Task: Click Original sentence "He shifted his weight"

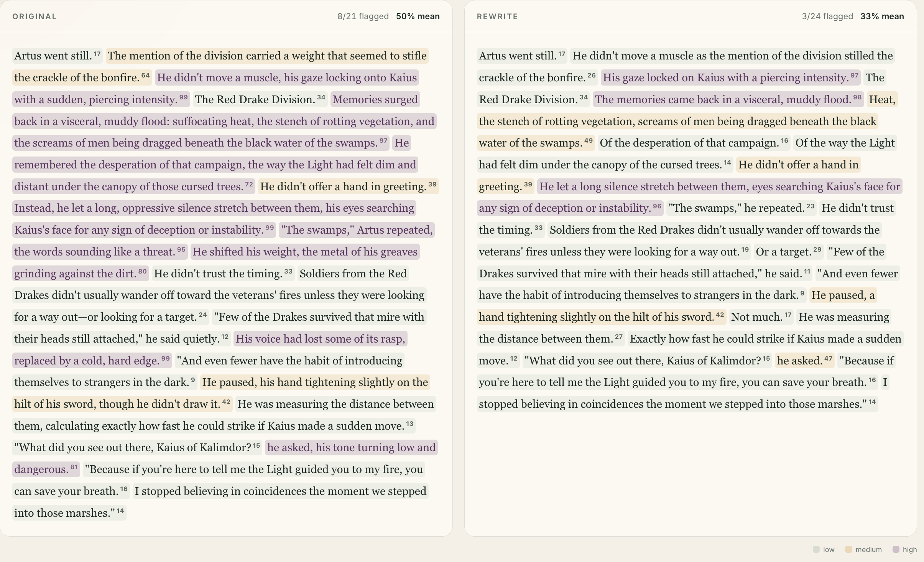Action: click(305, 252)
